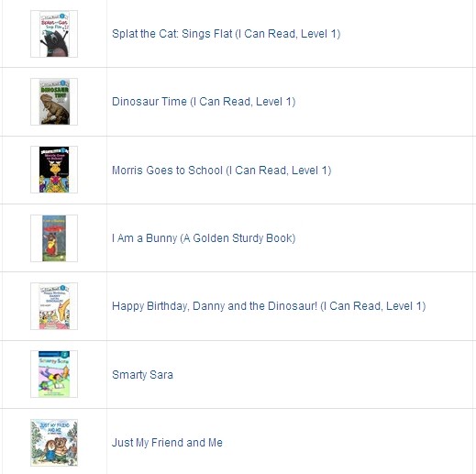Click the bunny in overalls cover picture

54,245
